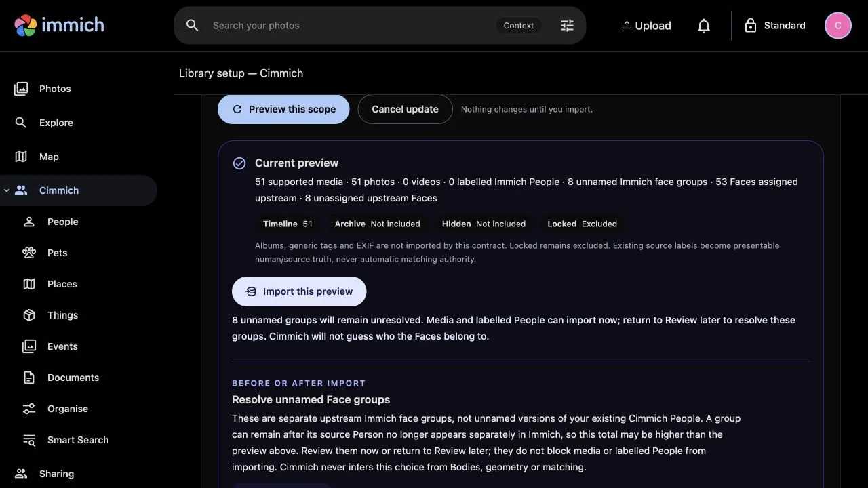The width and height of the screenshot is (868, 488).
Task: Click the Documents file icon
Action: [x=29, y=378]
